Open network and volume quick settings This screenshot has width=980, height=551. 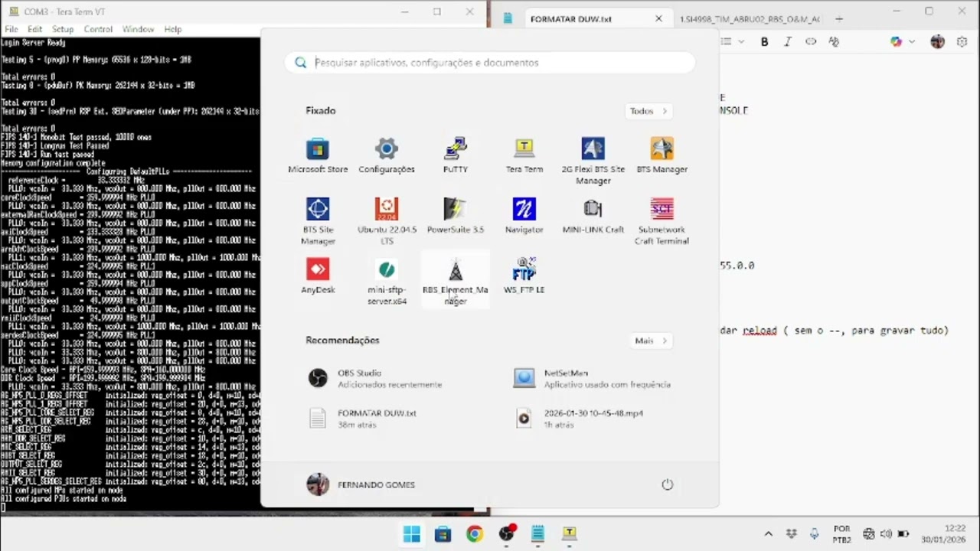(886, 534)
